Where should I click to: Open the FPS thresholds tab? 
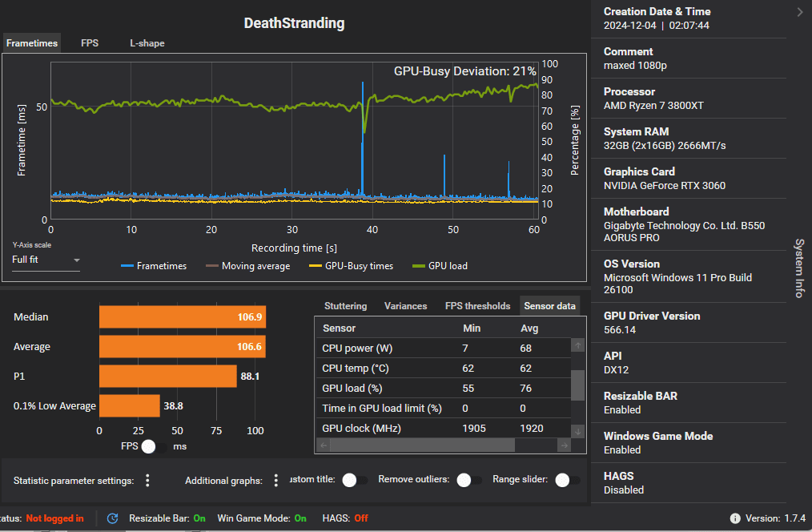477,305
